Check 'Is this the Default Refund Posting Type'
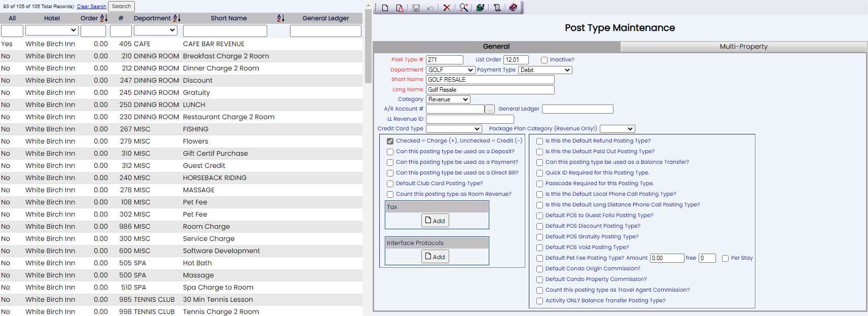 [539, 141]
